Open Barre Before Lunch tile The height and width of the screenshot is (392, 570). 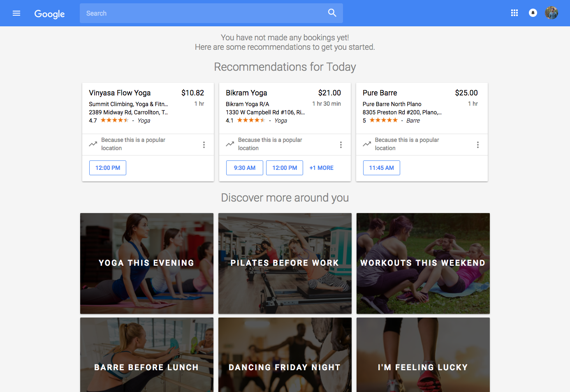[147, 355]
